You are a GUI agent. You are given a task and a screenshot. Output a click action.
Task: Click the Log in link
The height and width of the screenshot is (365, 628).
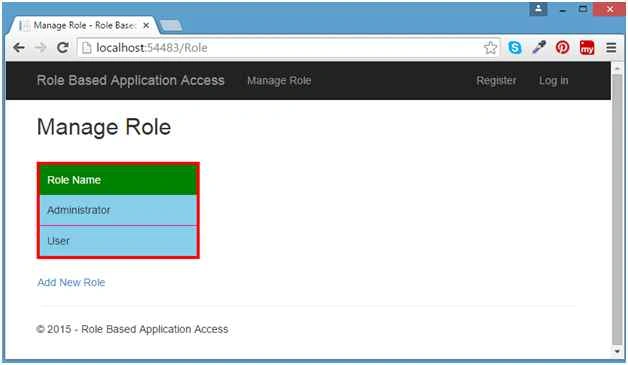(554, 81)
